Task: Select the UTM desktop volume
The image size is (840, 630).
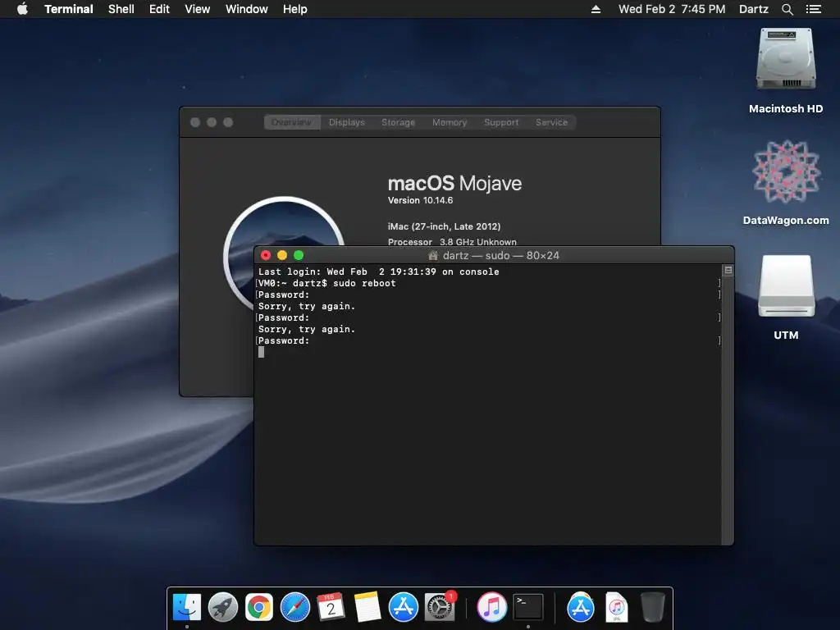Action: pos(786,297)
